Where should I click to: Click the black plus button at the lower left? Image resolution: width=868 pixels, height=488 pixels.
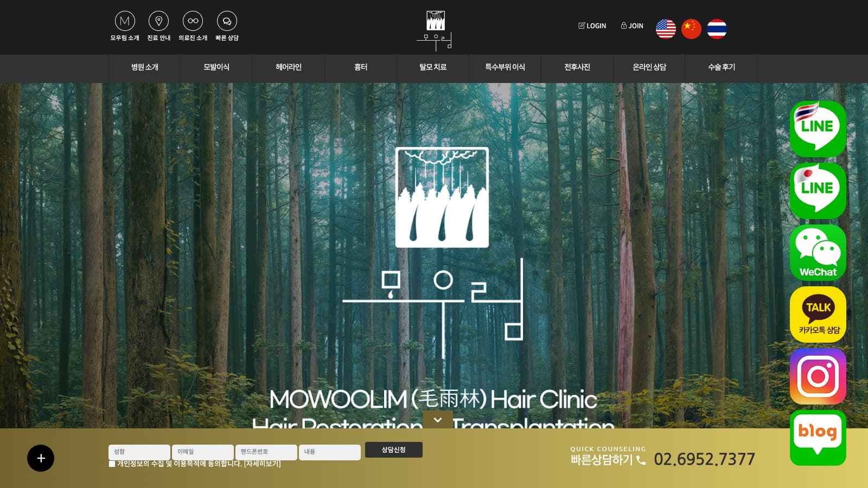click(x=41, y=458)
